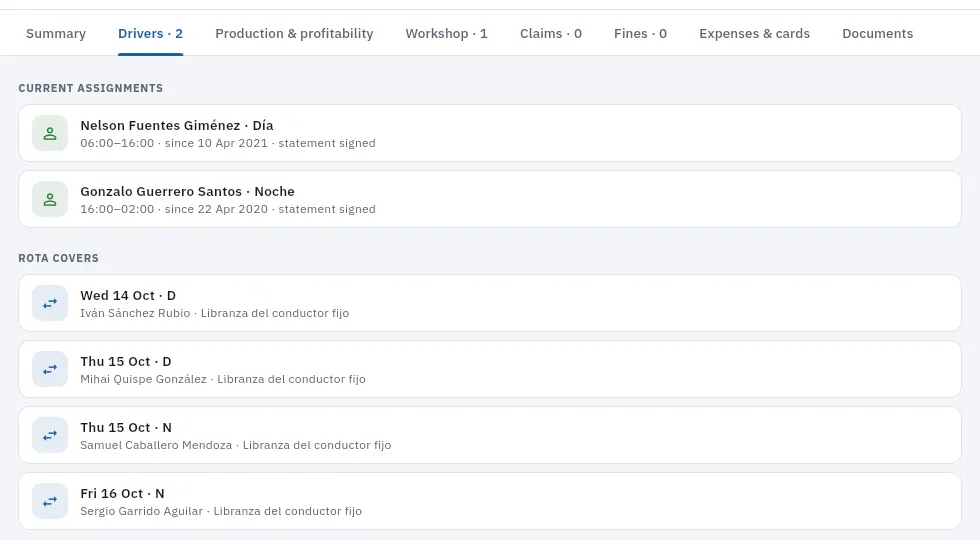Click Iván Sánchez Rubio cover details
Viewport: 980px width, 540px height.
(214, 313)
